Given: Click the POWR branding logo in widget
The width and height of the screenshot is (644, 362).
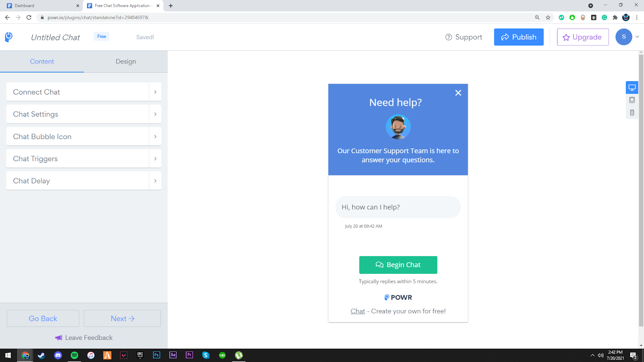Looking at the screenshot, I should (x=398, y=297).
